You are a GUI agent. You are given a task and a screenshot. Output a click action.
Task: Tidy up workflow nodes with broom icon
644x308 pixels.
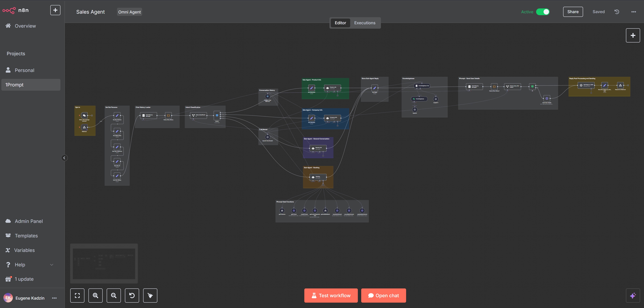[x=150, y=296]
